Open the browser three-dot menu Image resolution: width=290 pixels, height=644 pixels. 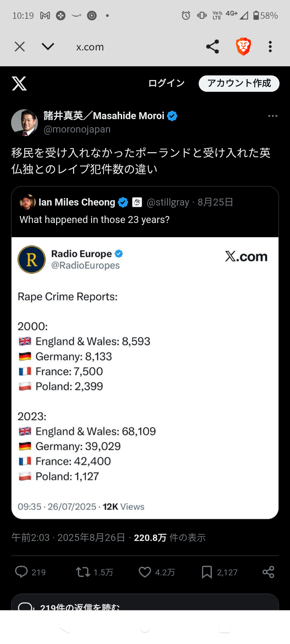click(x=270, y=47)
